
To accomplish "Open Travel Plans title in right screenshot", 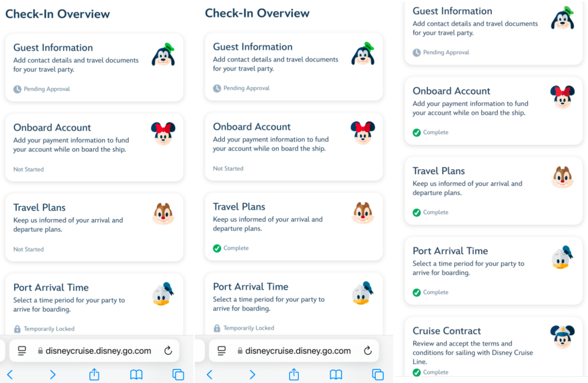I will pyautogui.click(x=439, y=171).
